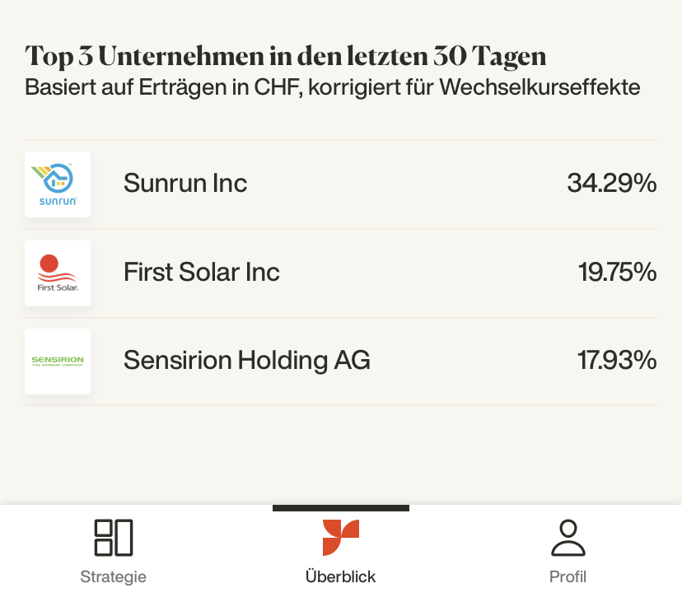Screen dimensions: 682x616
Task: Click the 34.29% return value
Action: (x=611, y=183)
